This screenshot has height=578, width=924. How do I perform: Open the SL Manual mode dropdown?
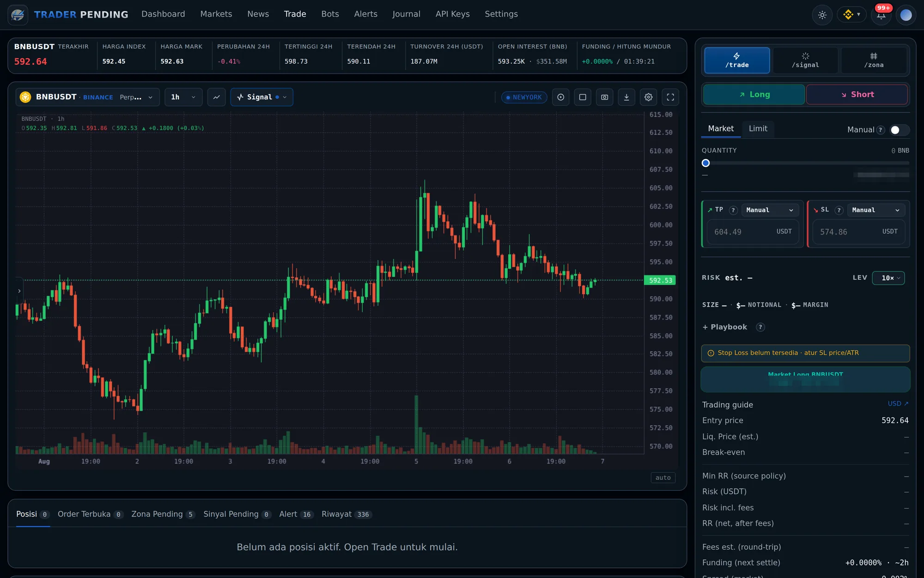tap(876, 210)
